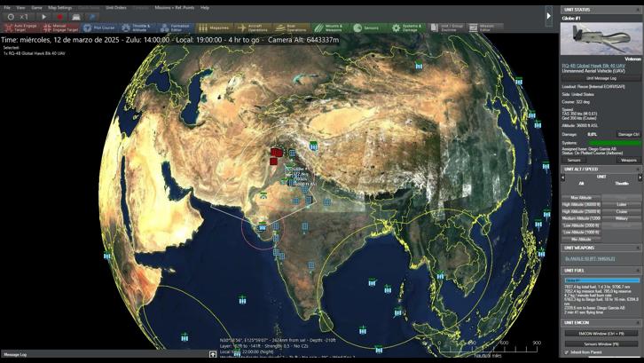
Task: Click the blue Globe #1 fuel bar
Action: tap(601, 280)
